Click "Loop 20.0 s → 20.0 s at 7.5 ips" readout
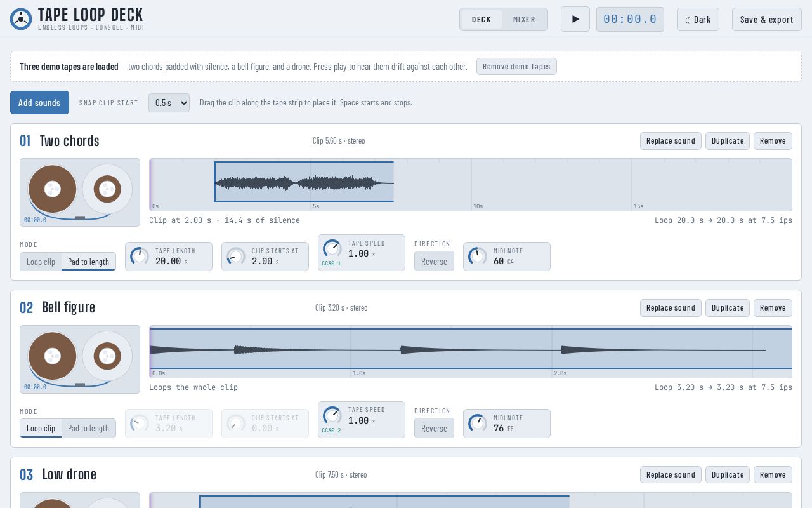The image size is (812, 508). click(x=723, y=220)
